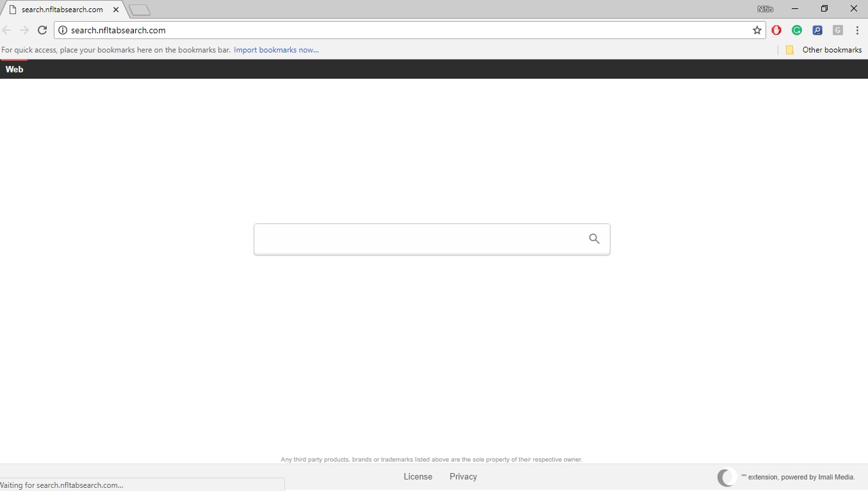
Task: Click the search magnifier inside the search box
Action: pos(594,238)
